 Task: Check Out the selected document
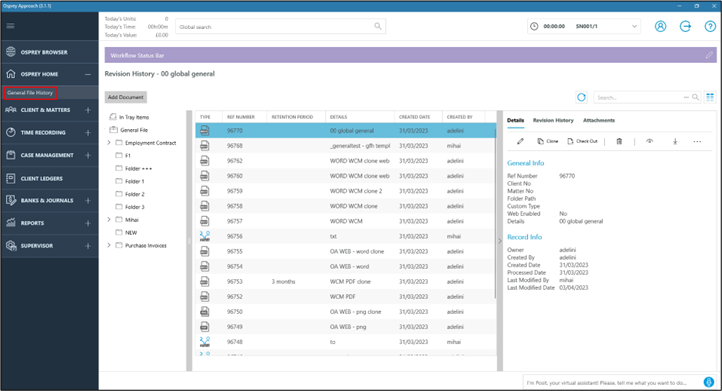582,141
